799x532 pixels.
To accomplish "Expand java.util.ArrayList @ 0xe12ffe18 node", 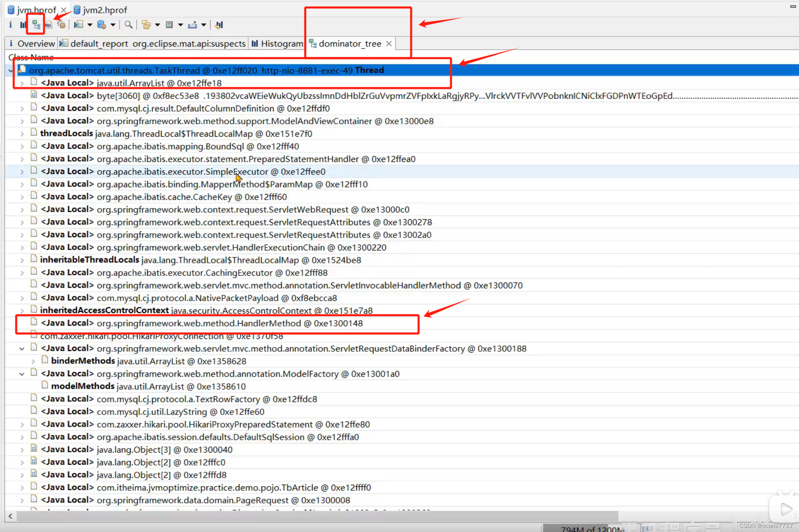I will pos(22,83).
